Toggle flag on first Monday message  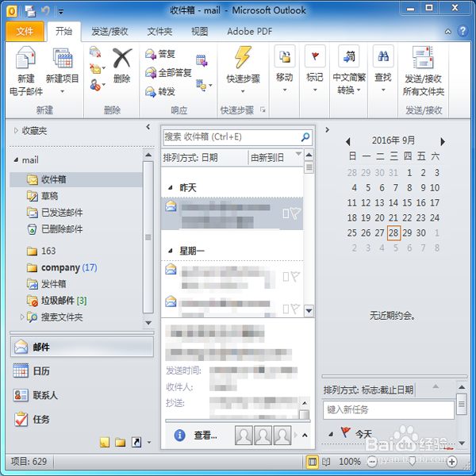point(295,277)
